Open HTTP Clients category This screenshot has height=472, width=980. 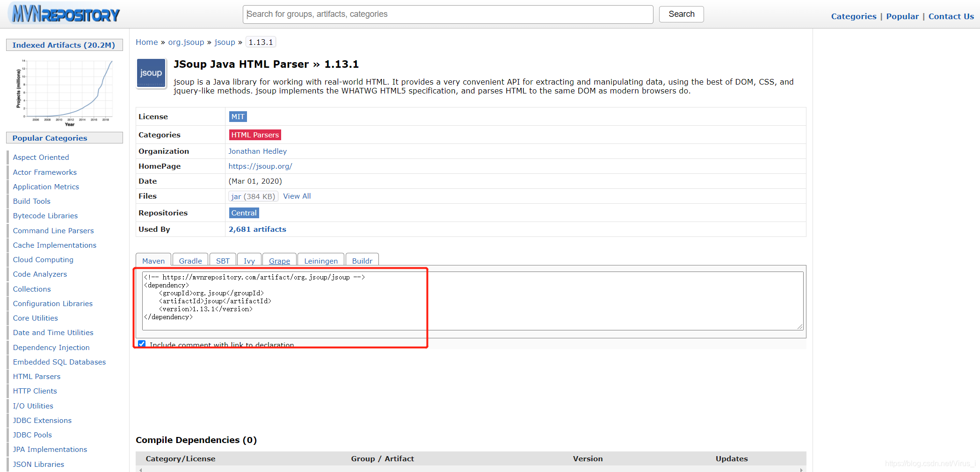(35, 391)
